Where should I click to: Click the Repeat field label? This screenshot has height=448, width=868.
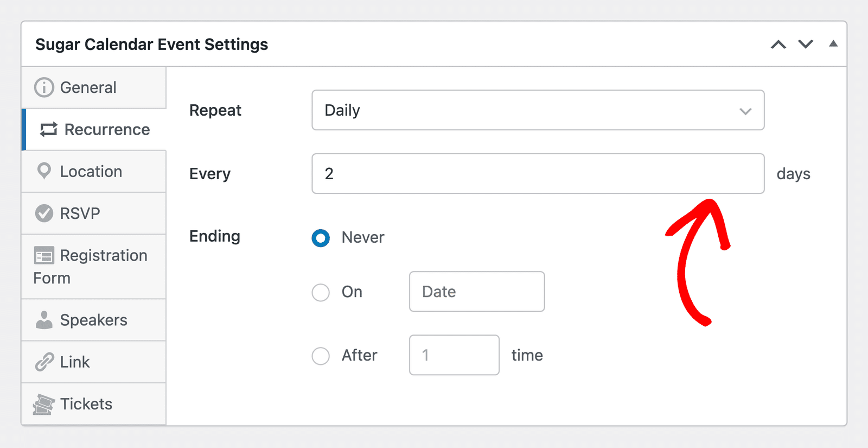[x=215, y=110]
